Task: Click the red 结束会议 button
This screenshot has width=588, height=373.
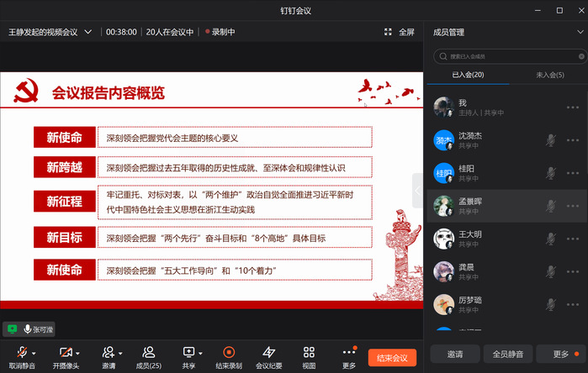Action: (392, 358)
